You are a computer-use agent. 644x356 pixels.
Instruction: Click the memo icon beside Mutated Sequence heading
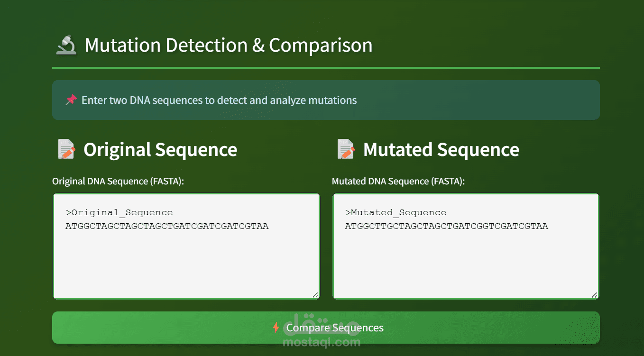coord(346,149)
